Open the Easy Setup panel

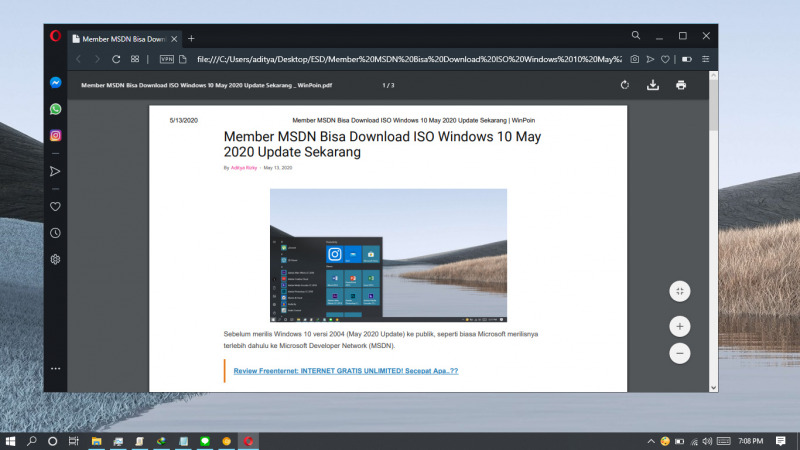coord(706,59)
